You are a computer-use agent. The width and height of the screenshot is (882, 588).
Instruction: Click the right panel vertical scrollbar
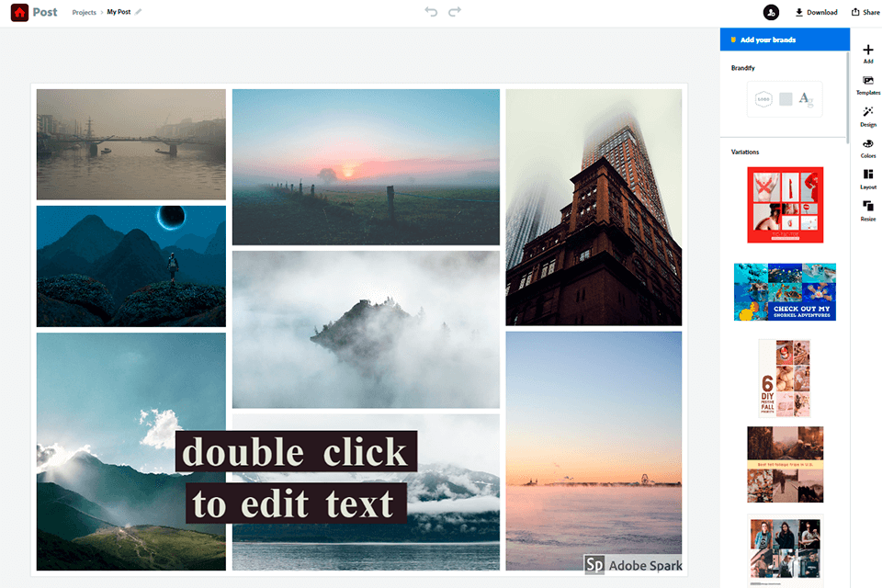click(848, 92)
